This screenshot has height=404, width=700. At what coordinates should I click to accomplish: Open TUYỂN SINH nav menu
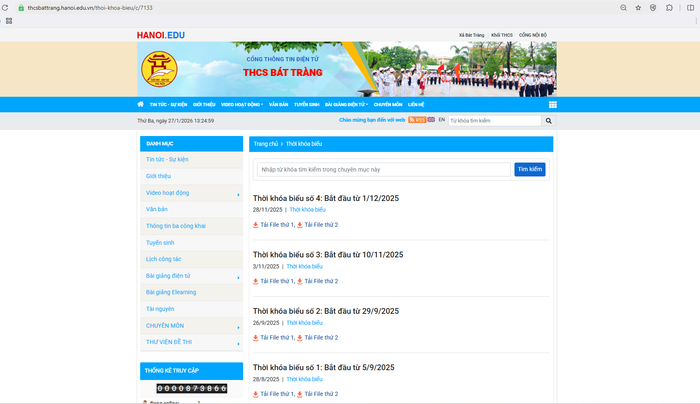[307, 104]
